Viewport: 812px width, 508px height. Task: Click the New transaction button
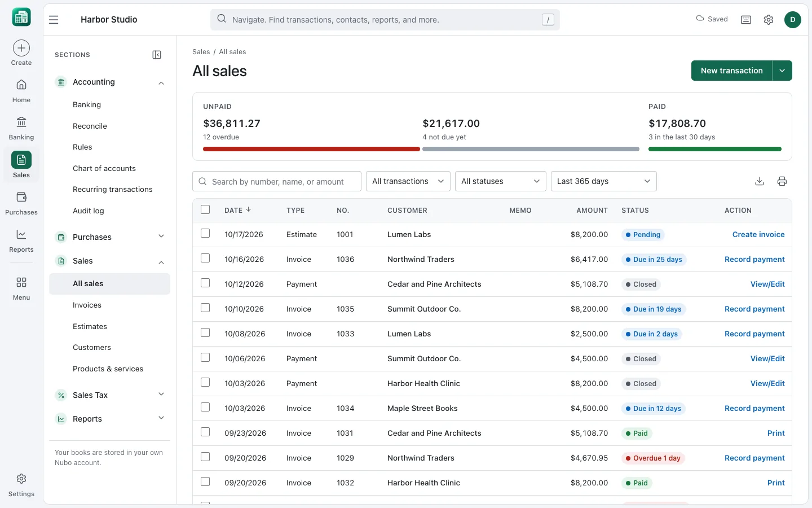point(731,71)
